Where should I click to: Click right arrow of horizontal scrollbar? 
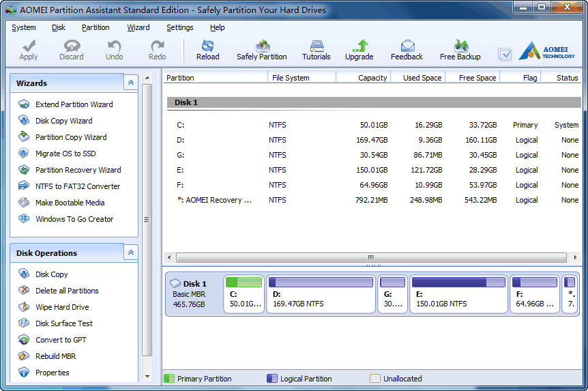pyautogui.click(x=575, y=257)
